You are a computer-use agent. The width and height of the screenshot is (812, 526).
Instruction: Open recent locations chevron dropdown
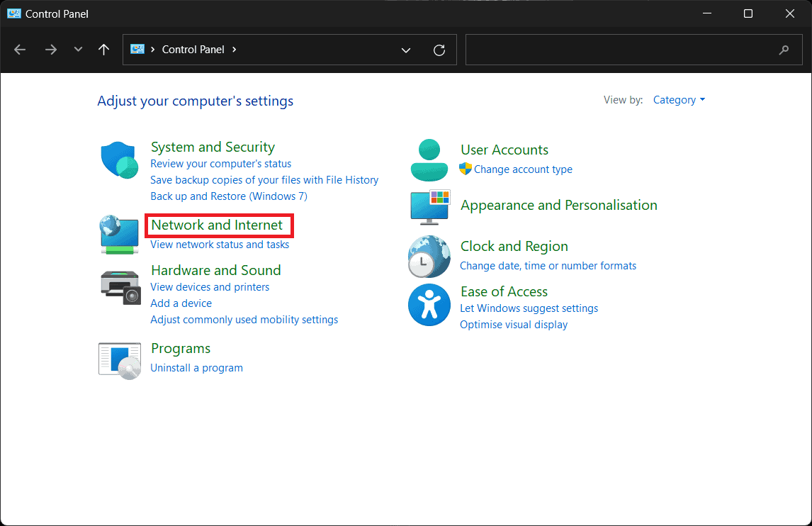(x=78, y=50)
